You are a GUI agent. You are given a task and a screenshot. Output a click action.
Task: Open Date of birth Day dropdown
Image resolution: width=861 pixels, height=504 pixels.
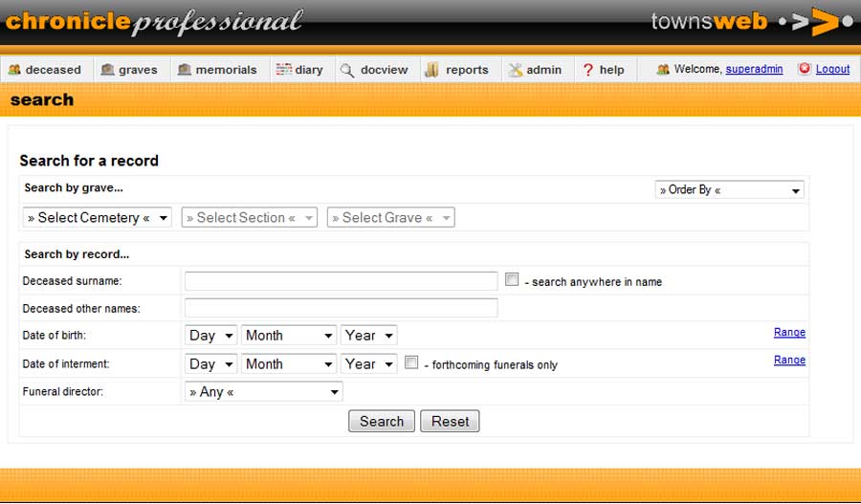point(210,336)
